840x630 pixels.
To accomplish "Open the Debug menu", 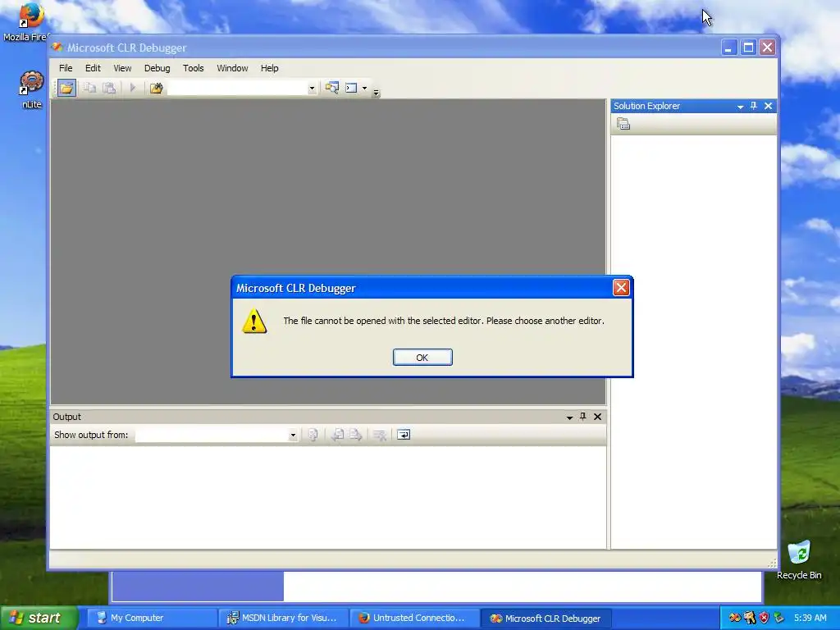I will pos(157,68).
